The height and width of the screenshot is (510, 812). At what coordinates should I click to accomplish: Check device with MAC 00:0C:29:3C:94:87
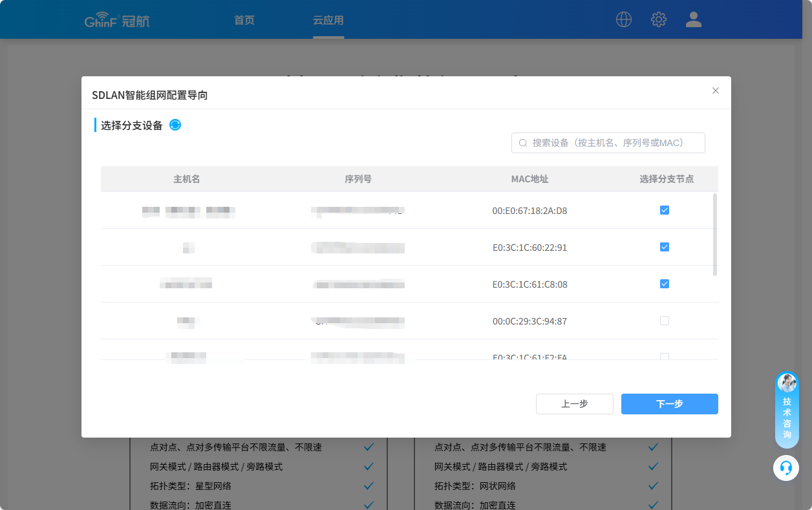[665, 321]
